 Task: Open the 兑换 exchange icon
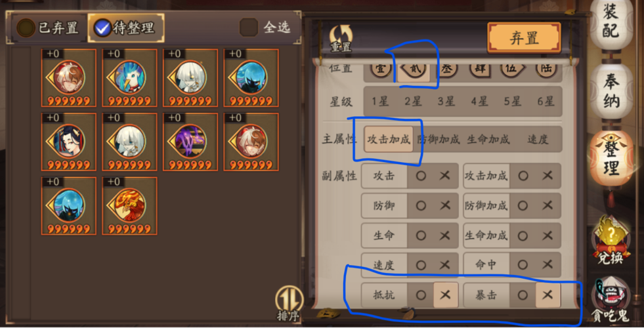611,240
